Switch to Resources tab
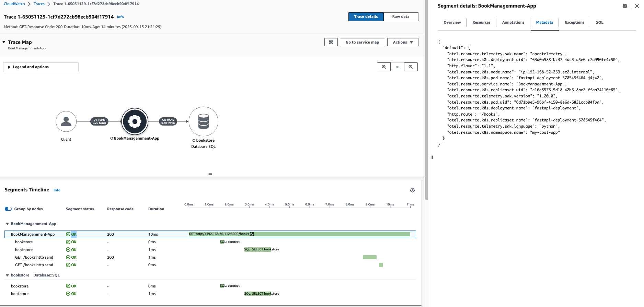The height and width of the screenshot is (307, 644). 481,22
